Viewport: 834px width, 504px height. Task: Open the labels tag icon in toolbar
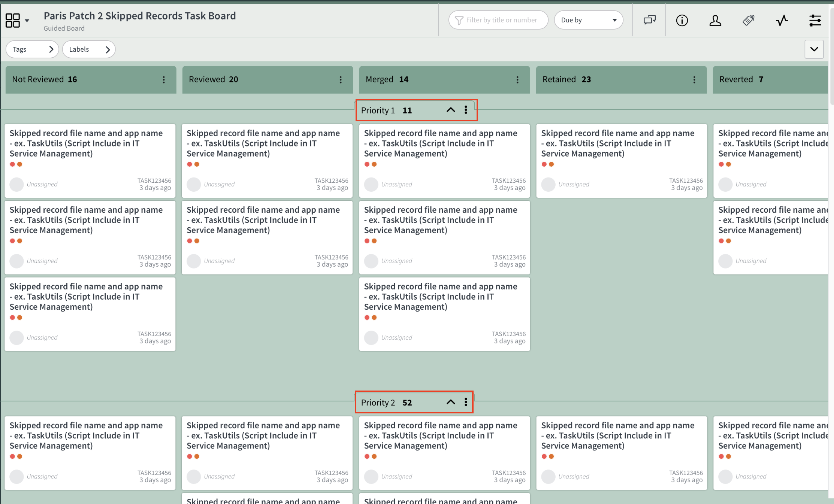coord(749,20)
